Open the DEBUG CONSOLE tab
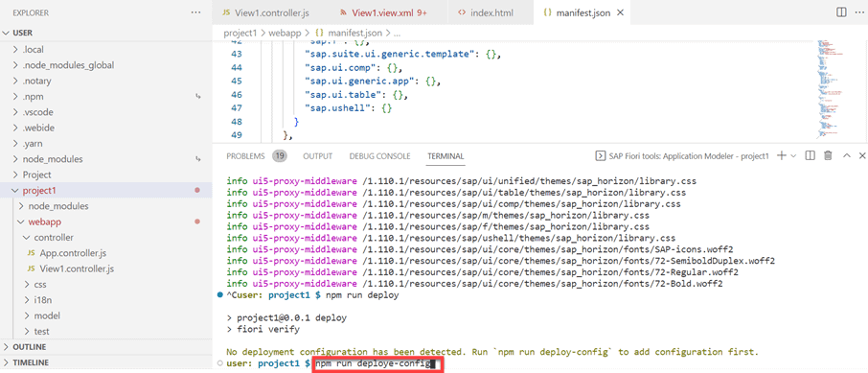The height and width of the screenshot is (373, 868). click(x=379, y=156)
